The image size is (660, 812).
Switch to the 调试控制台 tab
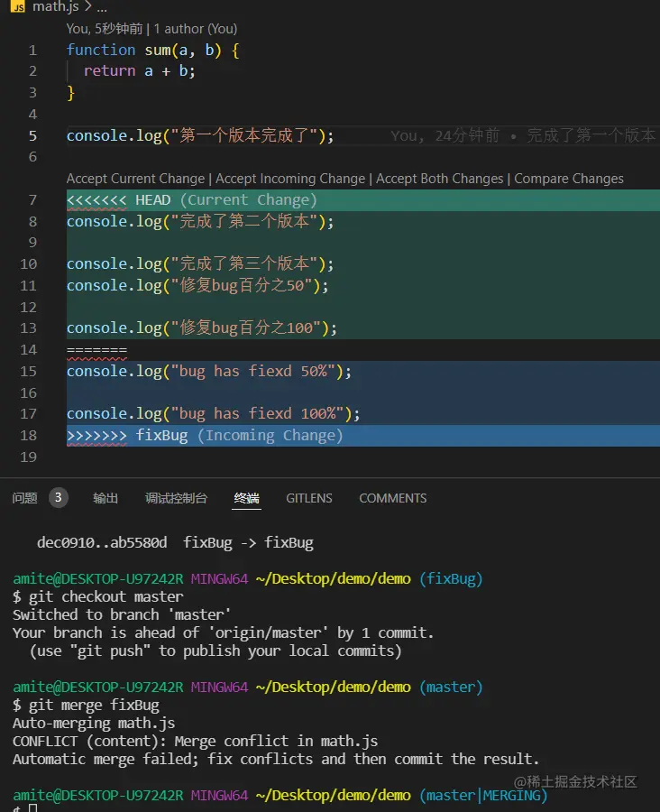(x=177, y=498)
